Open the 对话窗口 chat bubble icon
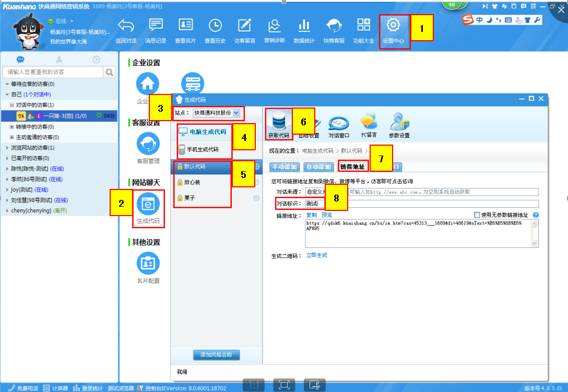The width and height of the screenshot is (568, 392). 338,124
